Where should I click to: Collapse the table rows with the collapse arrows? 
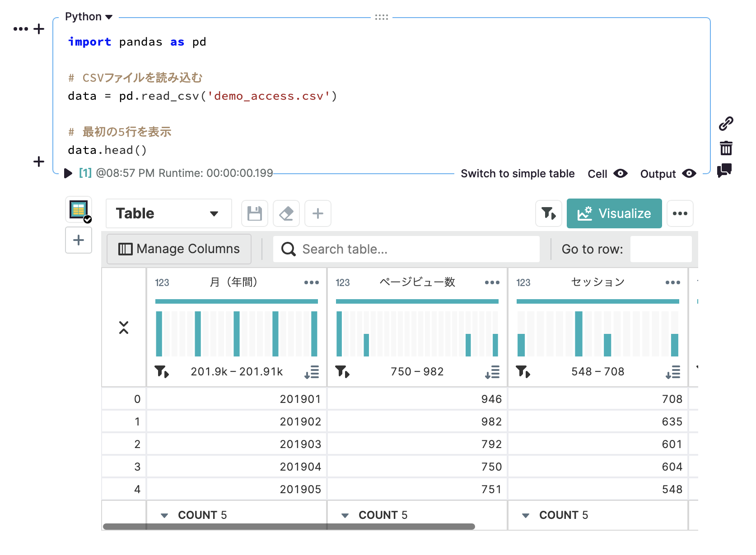[124, 328]
